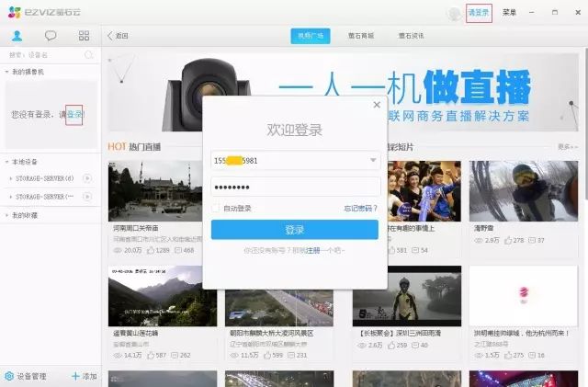The width and height of the screenshot is (588, 387).
Task: Open the 菜单 menu in title bar
Action: click(509, 13)
